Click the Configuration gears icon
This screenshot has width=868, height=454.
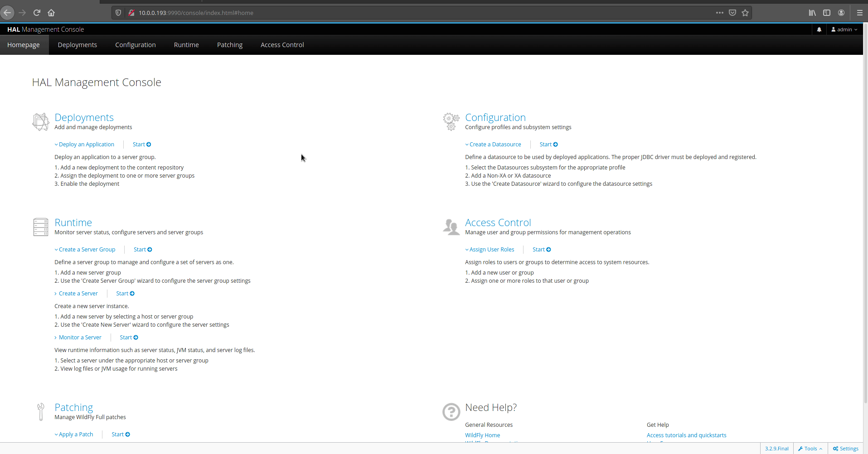pos(451,122)
